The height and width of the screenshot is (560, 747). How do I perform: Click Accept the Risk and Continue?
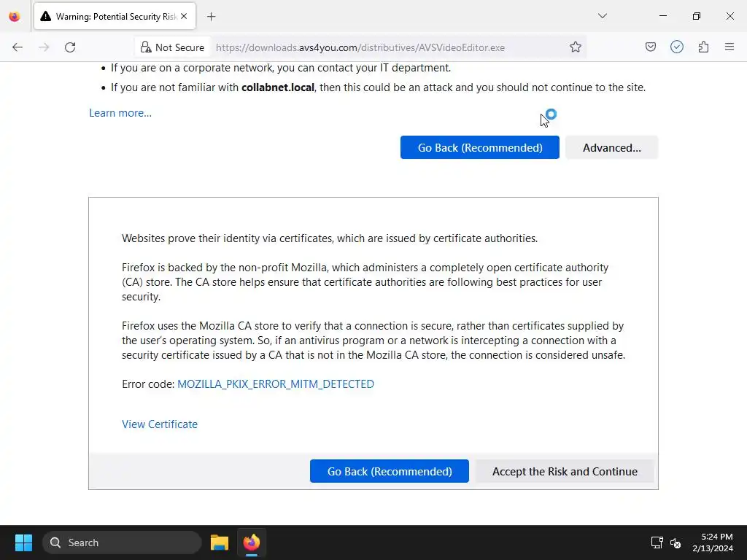tap(565, 471)
